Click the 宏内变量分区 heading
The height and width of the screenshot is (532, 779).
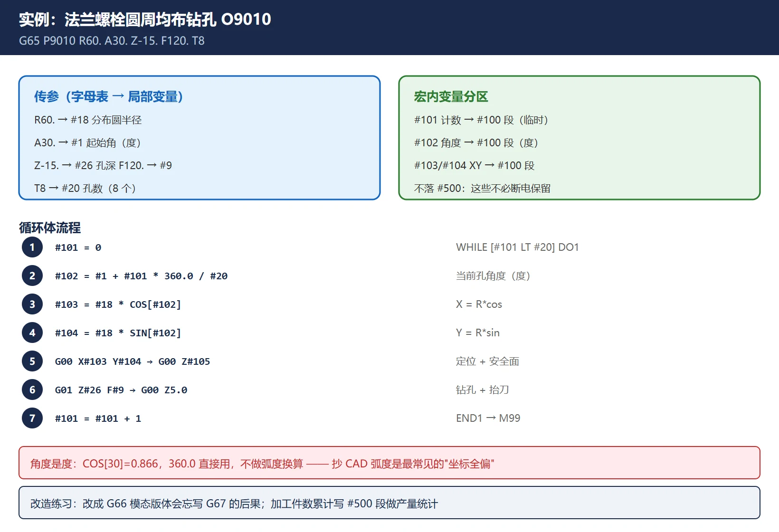click(x=451, y=96)
